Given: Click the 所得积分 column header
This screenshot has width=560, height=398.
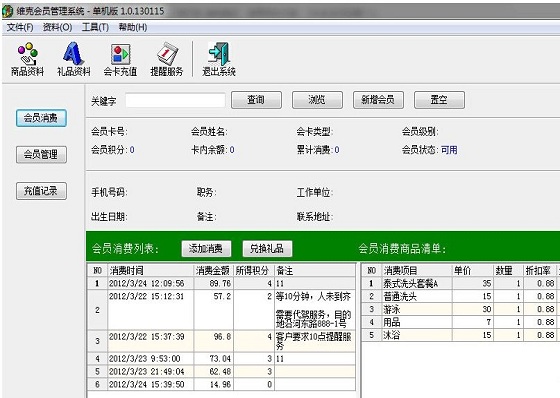Looking at the screenshot, I should [x=254, y=270].
